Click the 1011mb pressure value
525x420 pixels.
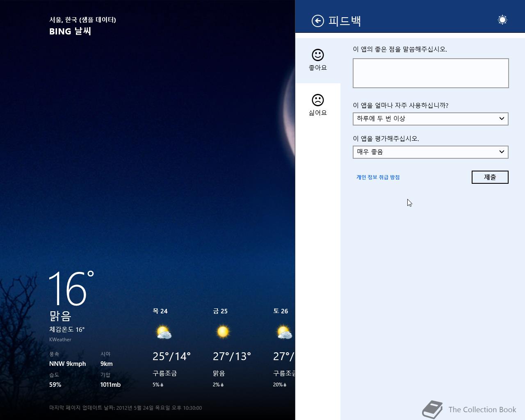tap(110, 385)
